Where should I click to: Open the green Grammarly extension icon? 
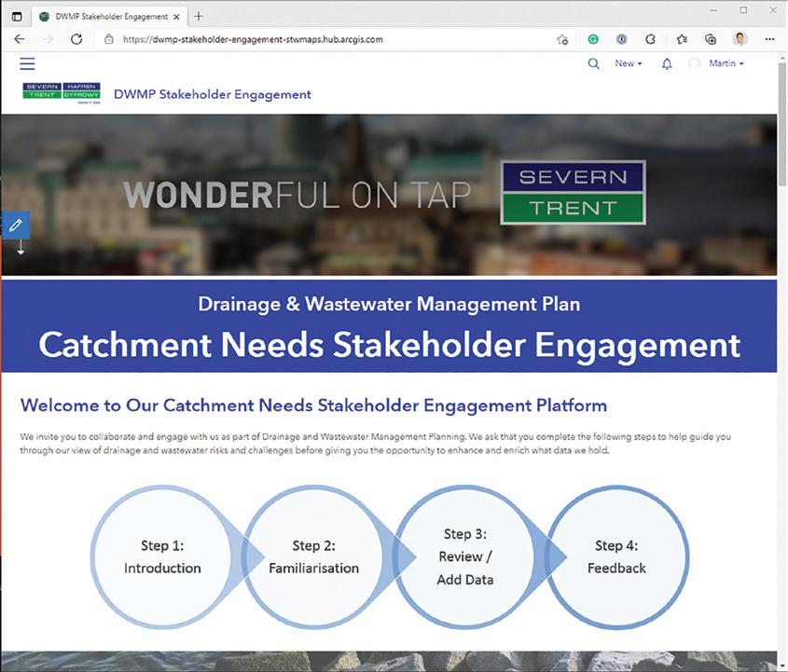[x=593, y=39]
